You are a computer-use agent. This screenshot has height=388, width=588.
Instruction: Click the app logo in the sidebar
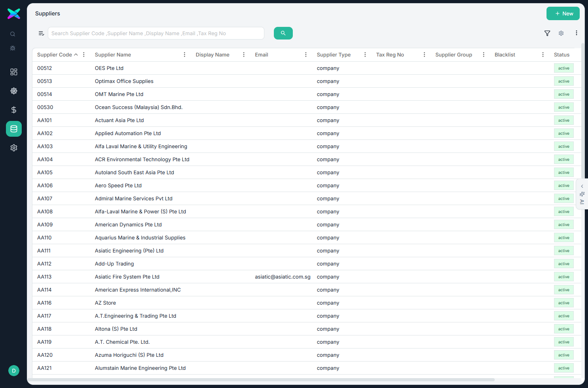point(14,14)
